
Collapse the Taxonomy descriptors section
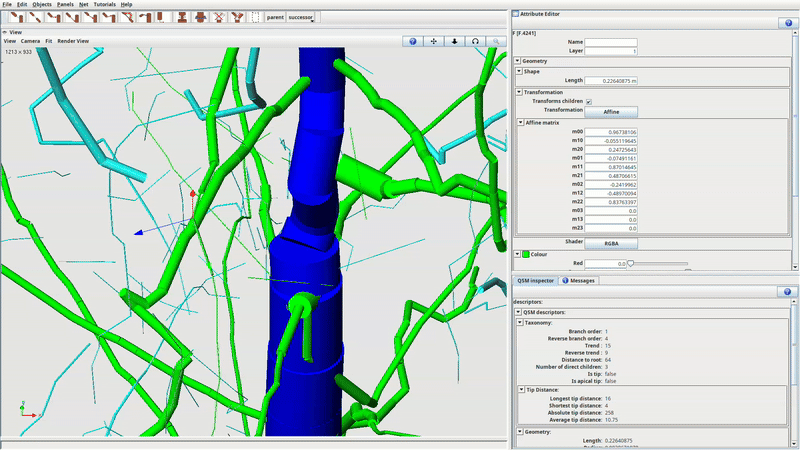[520, 322]
